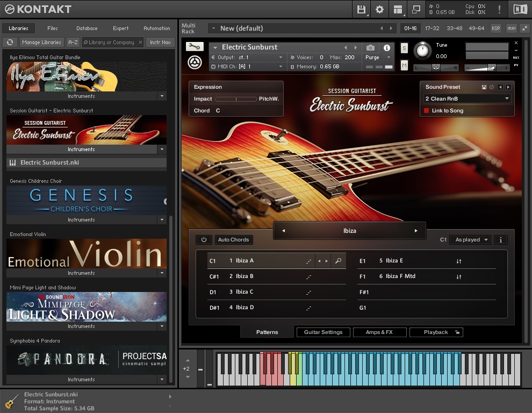Toggle the pattern power button
Viewport: 532px width, 413px height.
(204, 240)
